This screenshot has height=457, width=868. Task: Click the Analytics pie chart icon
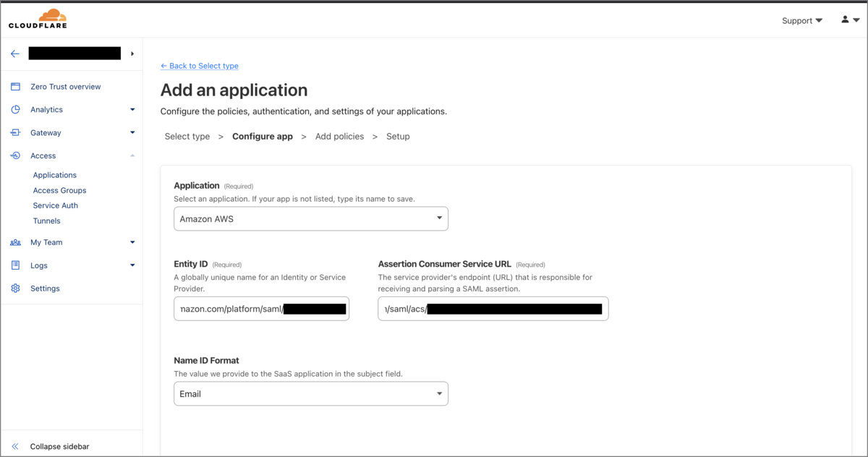tap(15, 110)
